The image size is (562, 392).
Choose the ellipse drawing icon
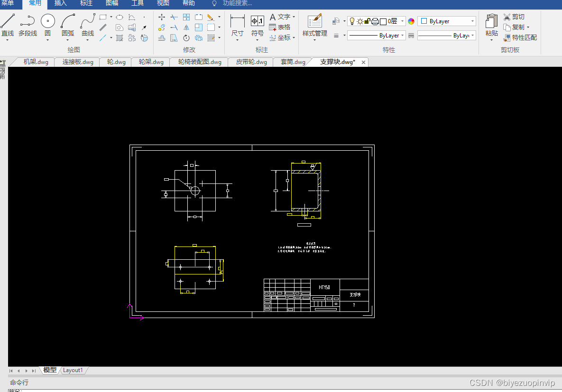pyautogui.click(x=120, y=17)
